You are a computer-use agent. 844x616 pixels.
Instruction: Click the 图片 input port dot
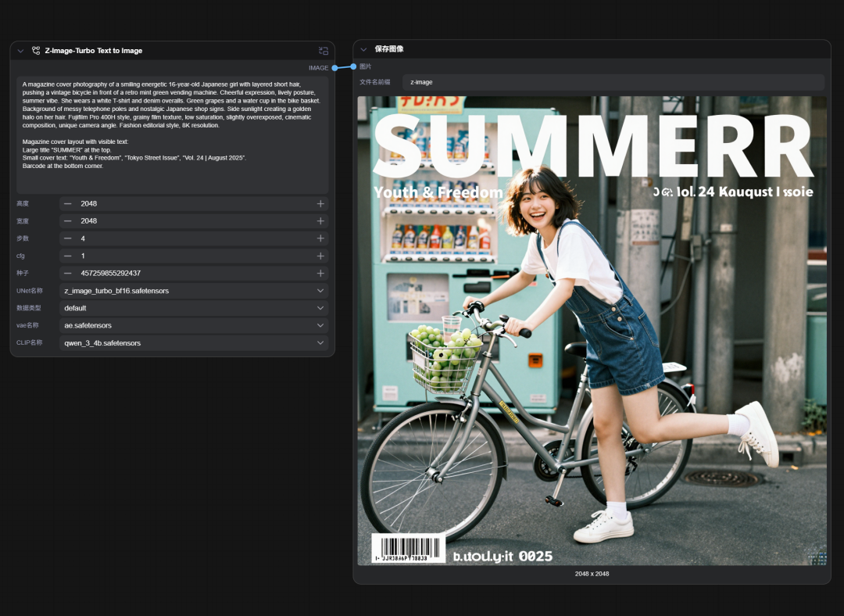(x=354, y=66)
